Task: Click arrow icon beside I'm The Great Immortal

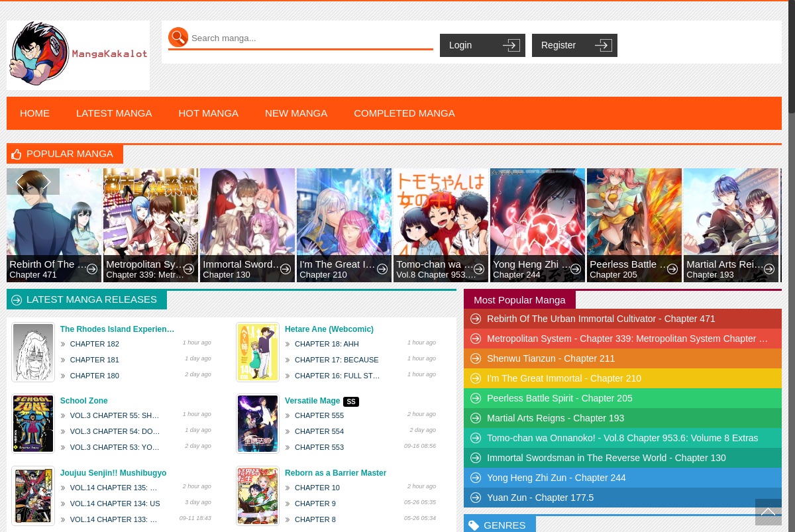Action: click(476, 378)
